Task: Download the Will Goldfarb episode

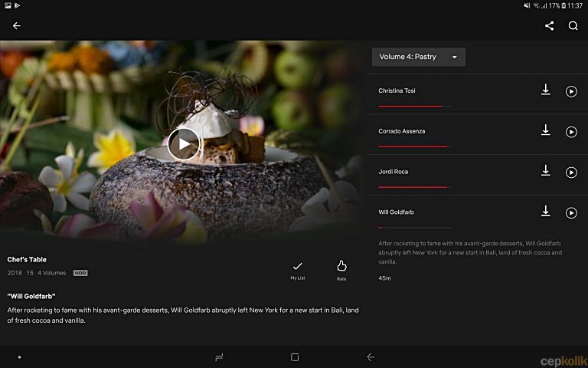Action: [x=546, y=211]
